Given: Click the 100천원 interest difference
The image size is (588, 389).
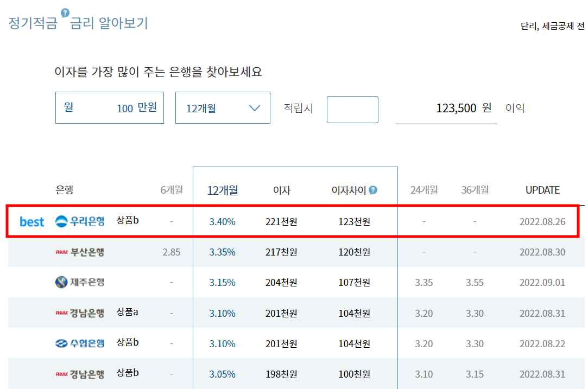Looking at the screenshot, I should (355, 374).
